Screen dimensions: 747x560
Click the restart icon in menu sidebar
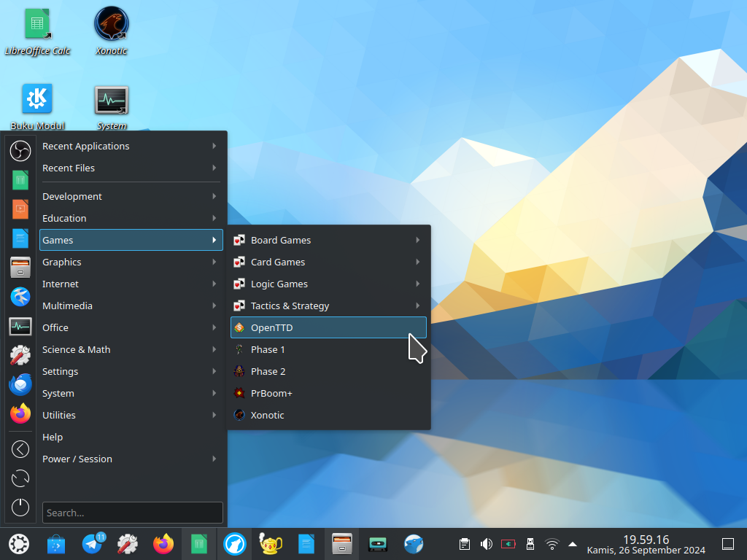pyautogui.click(x=20, y=478)
